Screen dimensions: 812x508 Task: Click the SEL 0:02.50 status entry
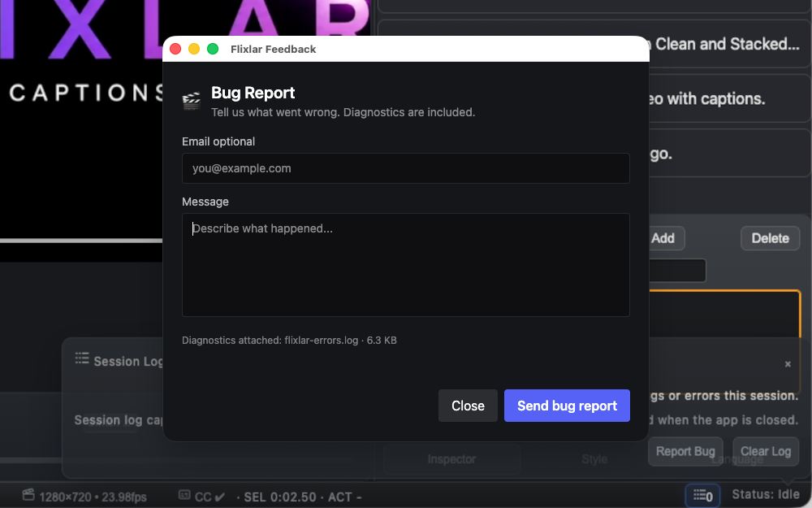pyautogui.click(x=279, y=497)
